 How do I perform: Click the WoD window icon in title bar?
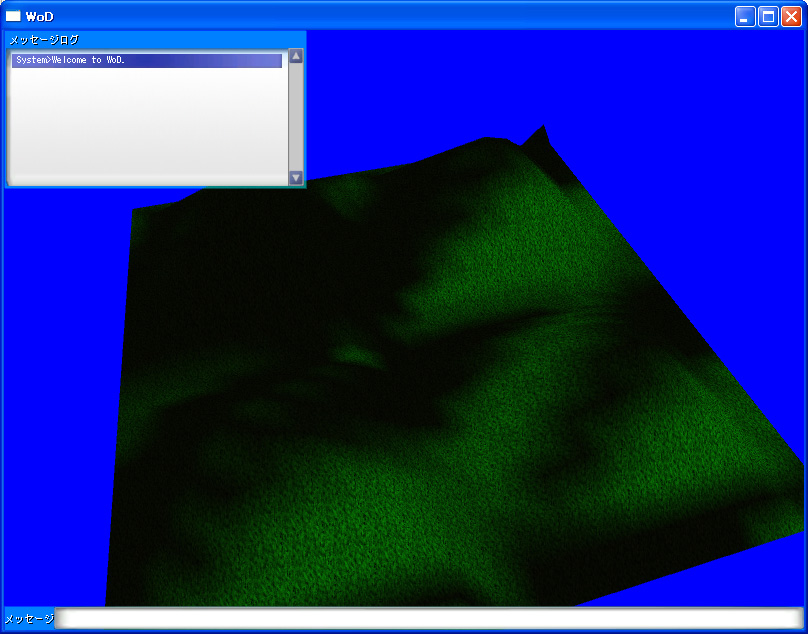(13, 16)
